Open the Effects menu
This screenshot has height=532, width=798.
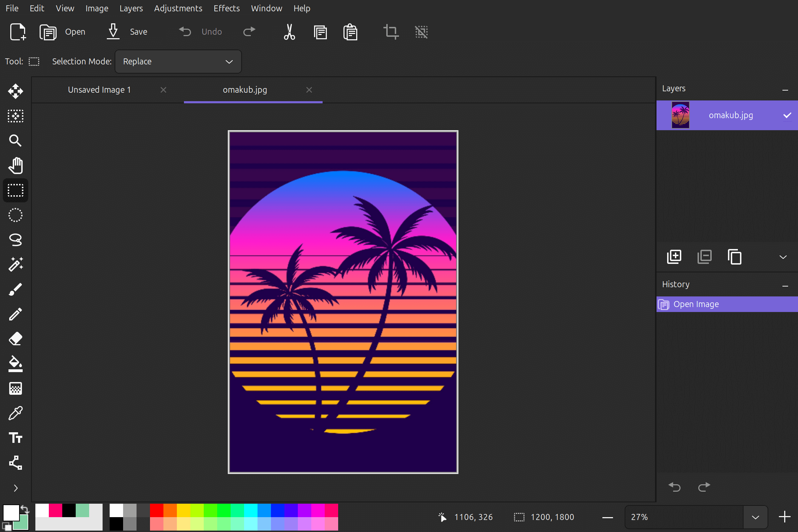(x=226, y=8)
